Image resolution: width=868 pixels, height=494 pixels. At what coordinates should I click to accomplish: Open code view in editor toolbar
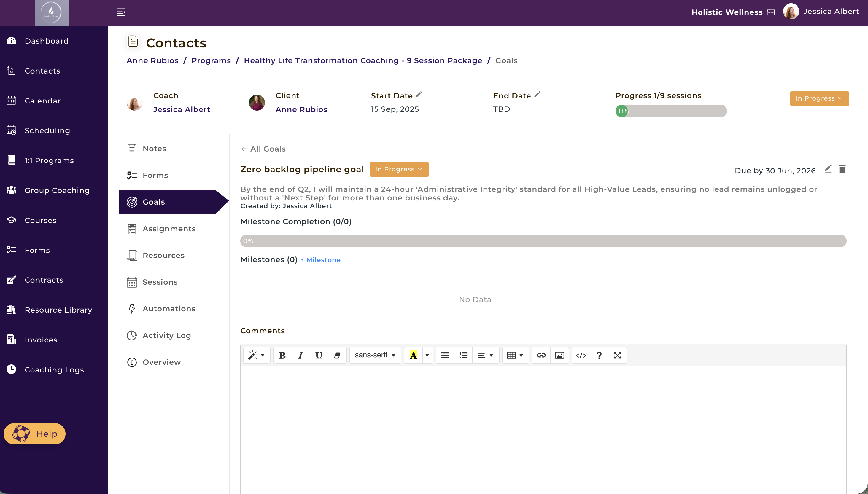click(x=581, y=355)
